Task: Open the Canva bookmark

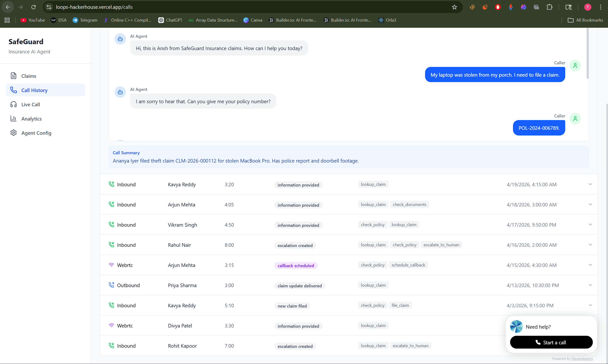Action: pyautogui.click(x=253, y=20)
